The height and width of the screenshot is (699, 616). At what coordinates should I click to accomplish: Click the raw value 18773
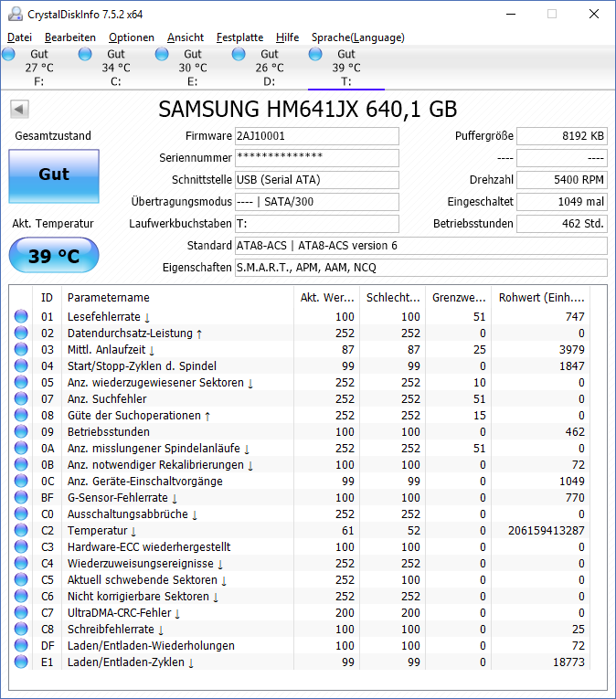[568, 662]
